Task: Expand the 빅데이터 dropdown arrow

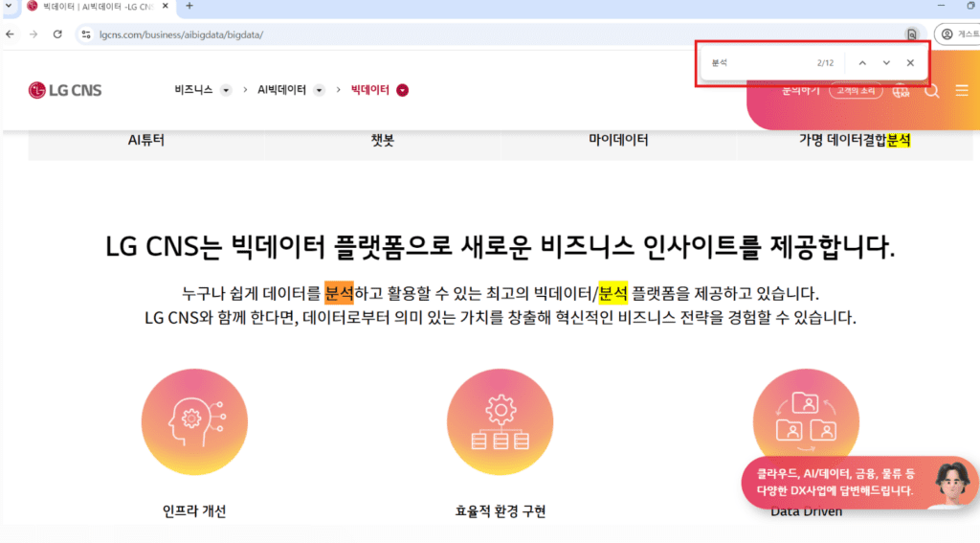Action: 403,91
